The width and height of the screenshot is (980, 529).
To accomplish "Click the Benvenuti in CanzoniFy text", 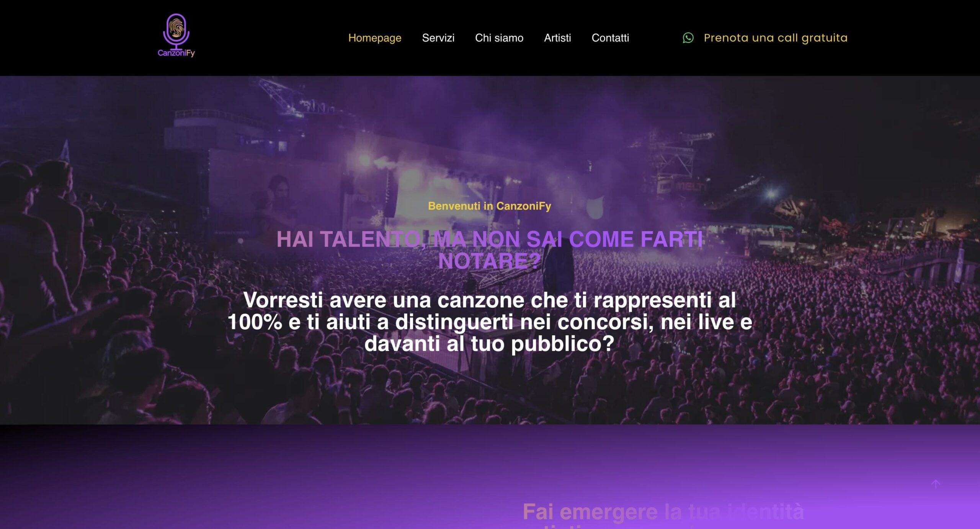I will pos(490,206).
